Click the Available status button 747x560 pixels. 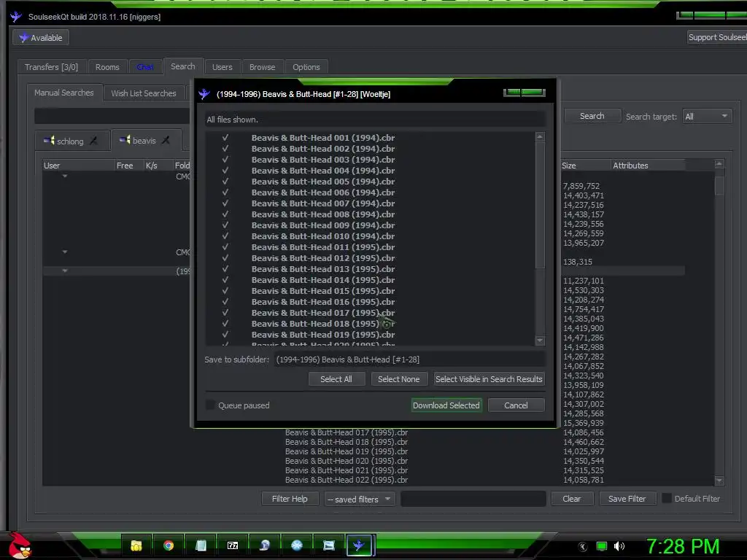point(41,38)
